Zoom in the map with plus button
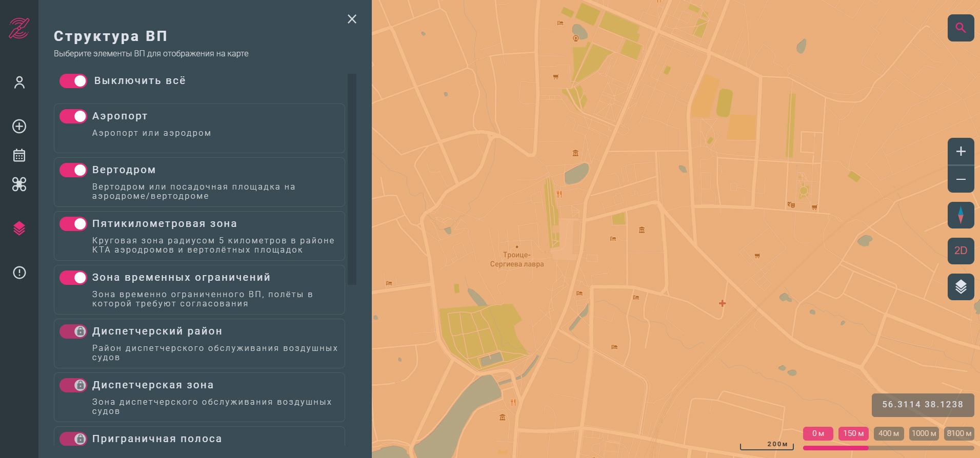Viewport: 980px width, 458px height. (x=961, y=152)
